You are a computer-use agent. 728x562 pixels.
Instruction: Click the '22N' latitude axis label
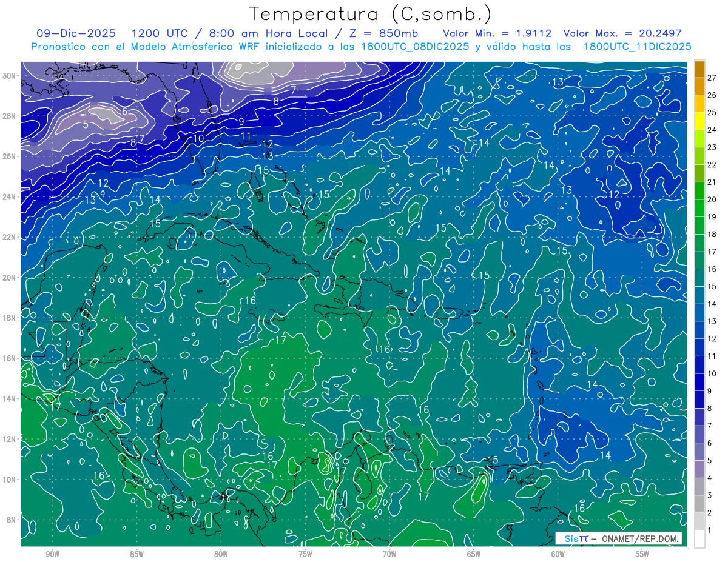tap(10, 237)
